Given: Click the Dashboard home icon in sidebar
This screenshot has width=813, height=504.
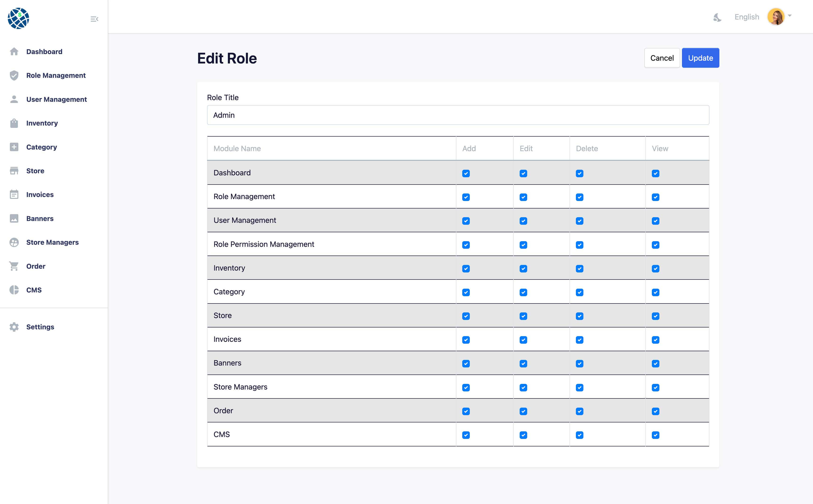Looking at the screenshot, I should click(14, 52).
